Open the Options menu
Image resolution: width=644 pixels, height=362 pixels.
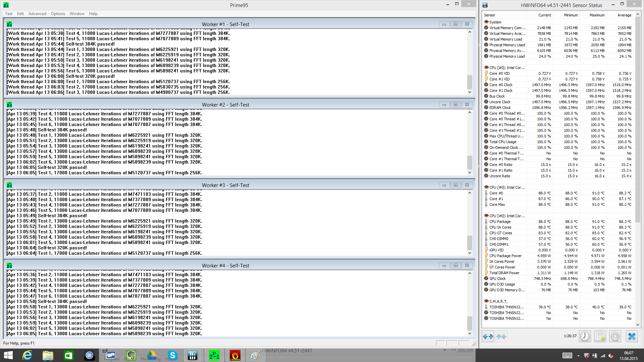(x=58, y=14)
